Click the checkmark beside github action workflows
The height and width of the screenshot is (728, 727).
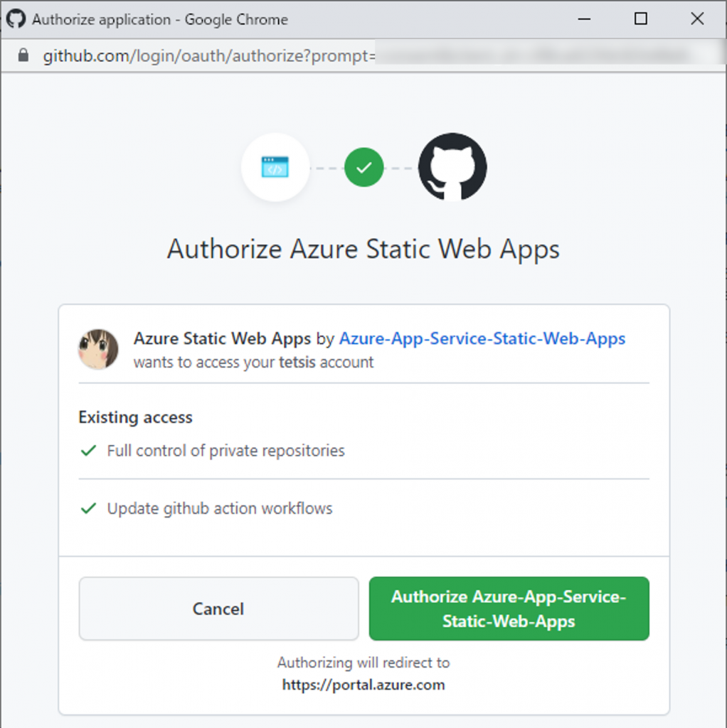click(x=89, y=508)
